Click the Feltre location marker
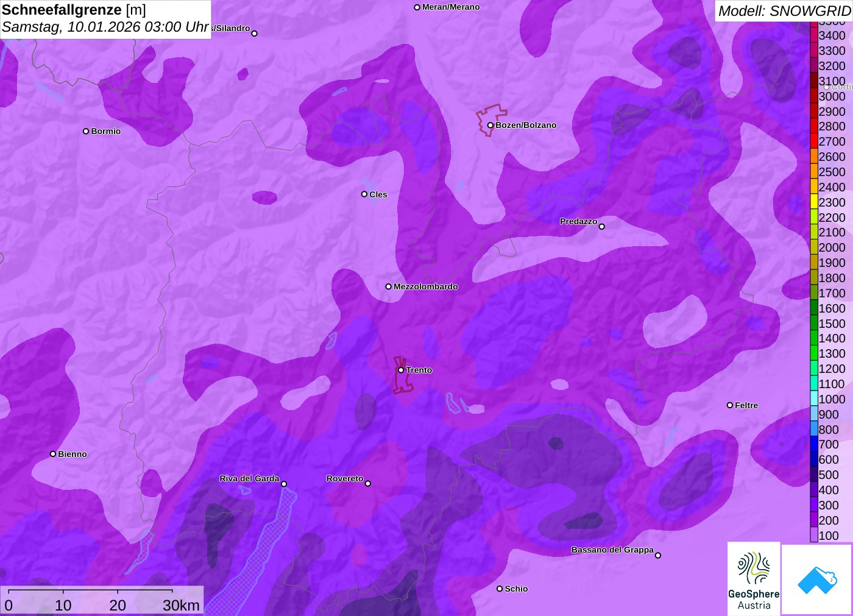853x616 pixels. [x=730, y=405]
